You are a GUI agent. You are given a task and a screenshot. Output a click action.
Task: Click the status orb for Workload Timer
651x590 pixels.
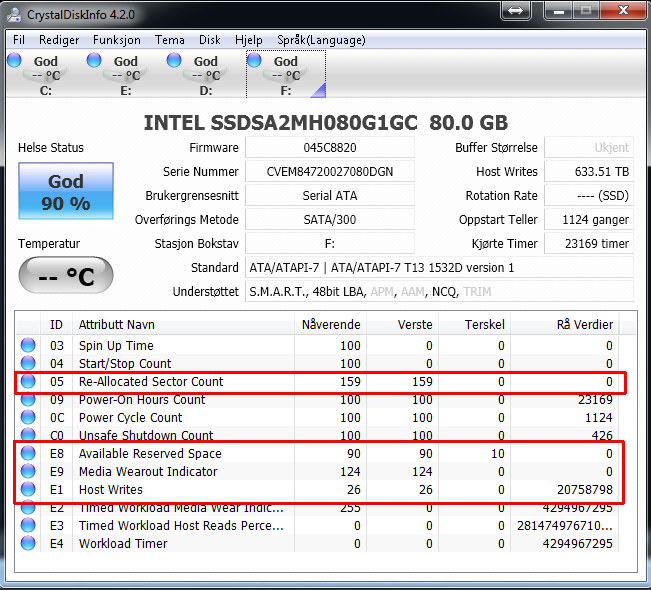pyautogui.click(x=28, y=543)
